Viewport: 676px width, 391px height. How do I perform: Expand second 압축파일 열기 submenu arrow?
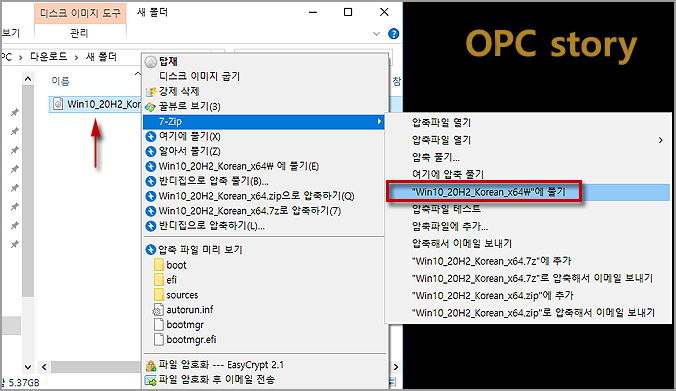tap(660, 140)
